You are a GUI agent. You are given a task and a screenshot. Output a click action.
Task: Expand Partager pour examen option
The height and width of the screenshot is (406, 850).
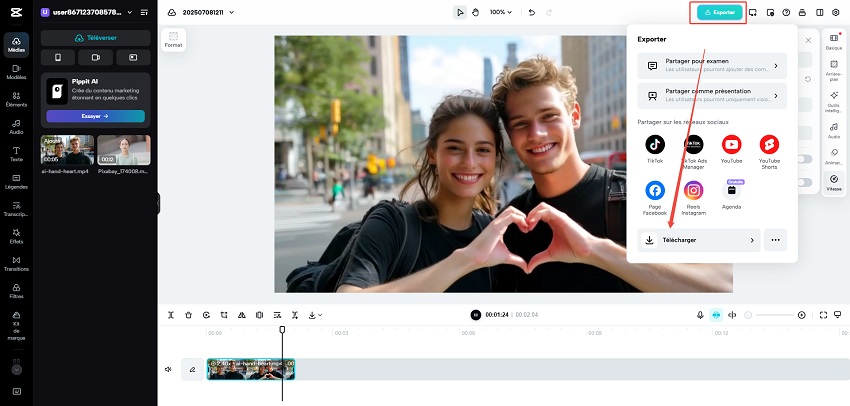[712, 66]
